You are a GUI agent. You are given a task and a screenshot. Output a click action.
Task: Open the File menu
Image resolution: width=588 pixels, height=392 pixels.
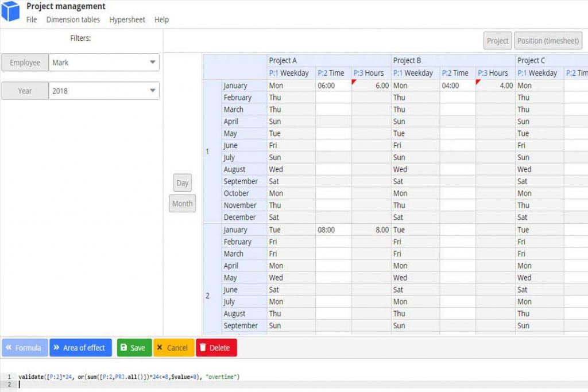click(x=32, y=20)
